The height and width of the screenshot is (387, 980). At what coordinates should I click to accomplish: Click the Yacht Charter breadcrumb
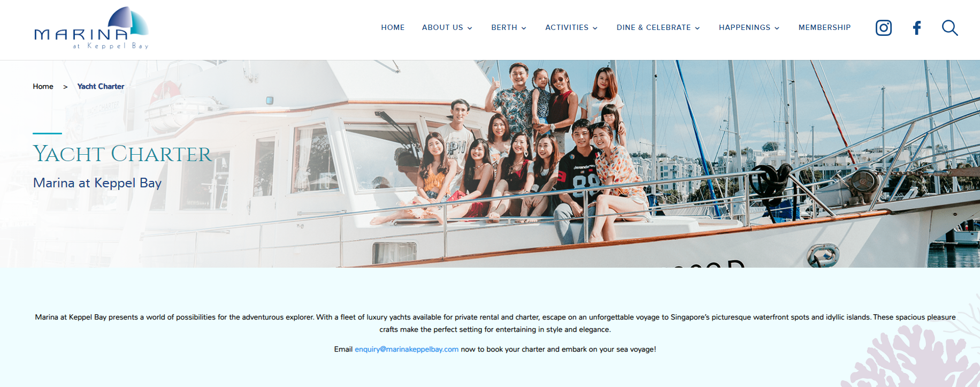click(101, 86)
